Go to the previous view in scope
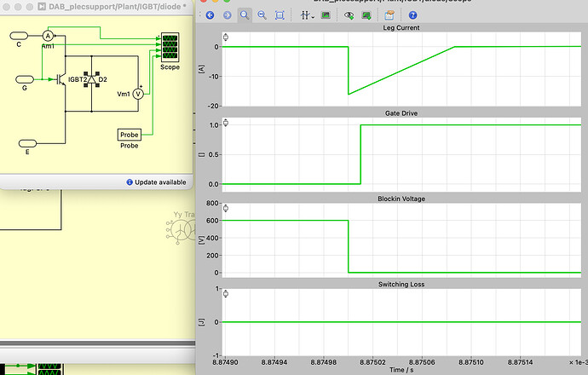Viewport: 588px width, 375px height. pyautogui.click(x=210, y=15)
